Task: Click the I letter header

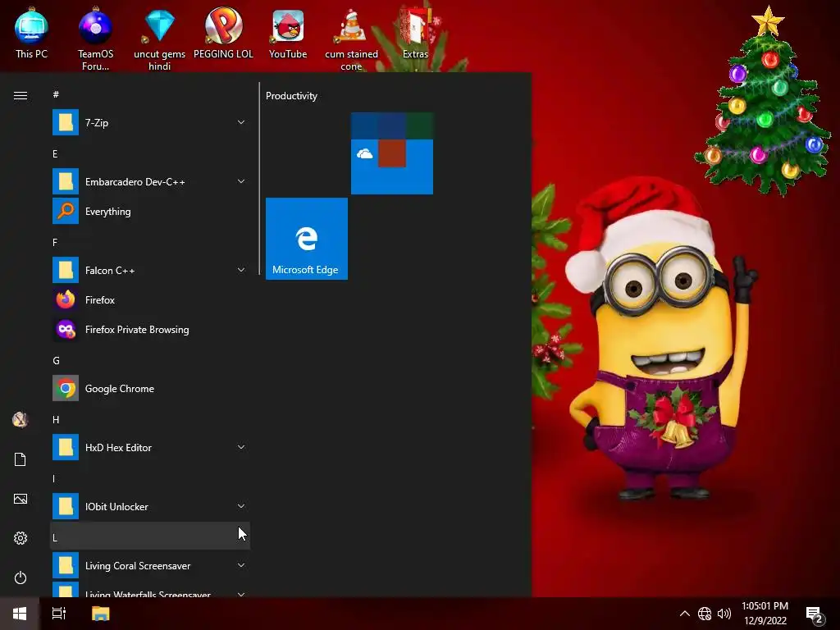Action: [150, 478]
